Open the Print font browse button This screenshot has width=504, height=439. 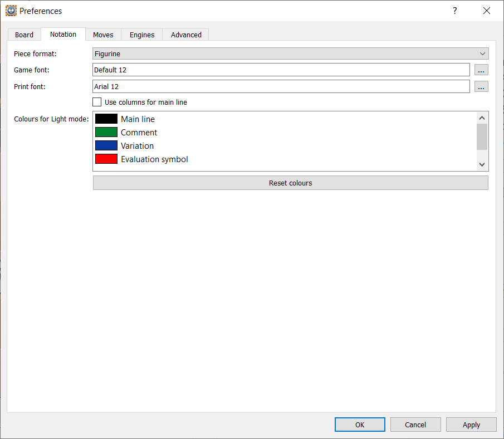[481, 86]
